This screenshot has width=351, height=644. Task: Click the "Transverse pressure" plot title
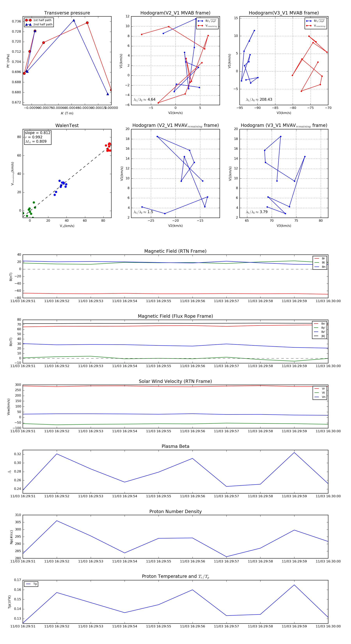tap(67, 13)
